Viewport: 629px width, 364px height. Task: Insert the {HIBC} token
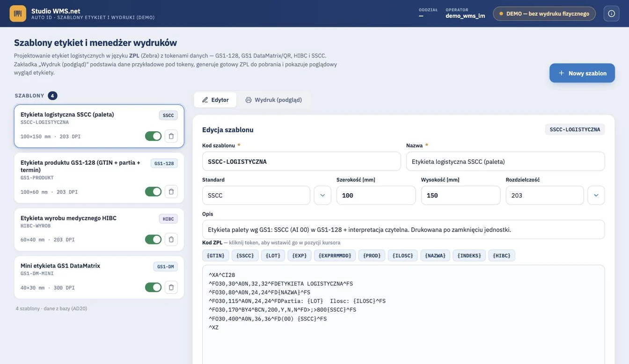(502, 255)
